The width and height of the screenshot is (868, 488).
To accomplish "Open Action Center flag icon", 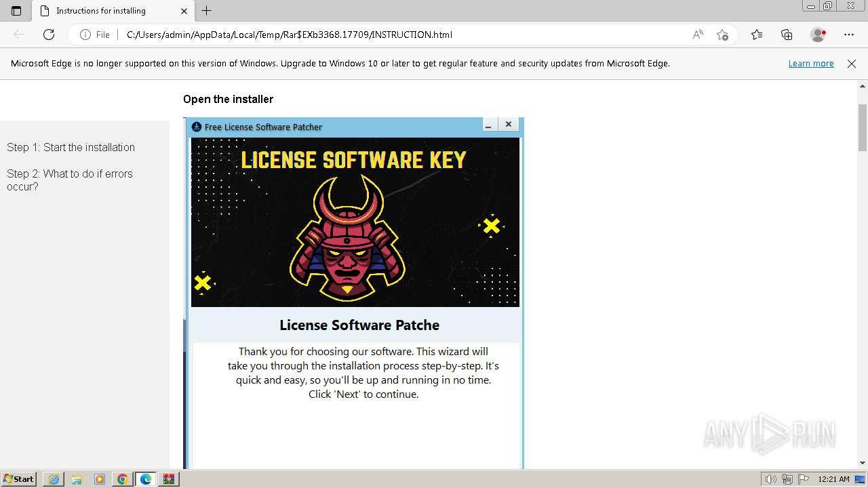I will [804, 479].
